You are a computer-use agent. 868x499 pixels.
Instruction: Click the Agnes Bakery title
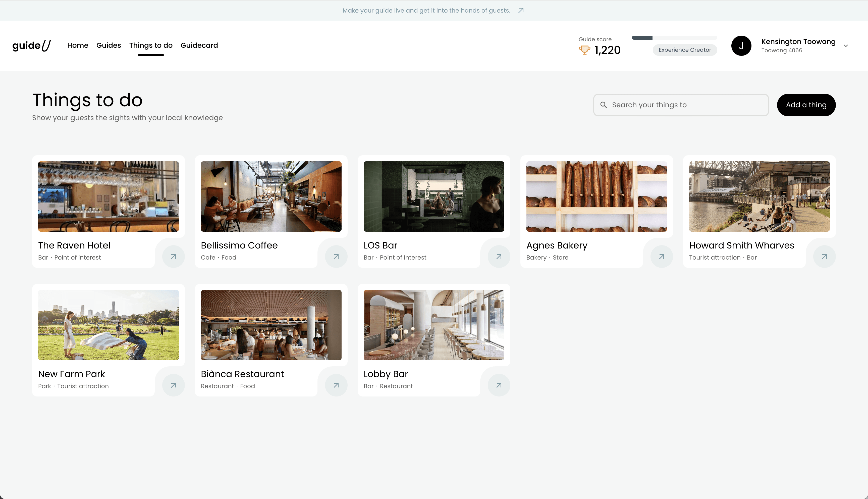click(x=557, y=246)
